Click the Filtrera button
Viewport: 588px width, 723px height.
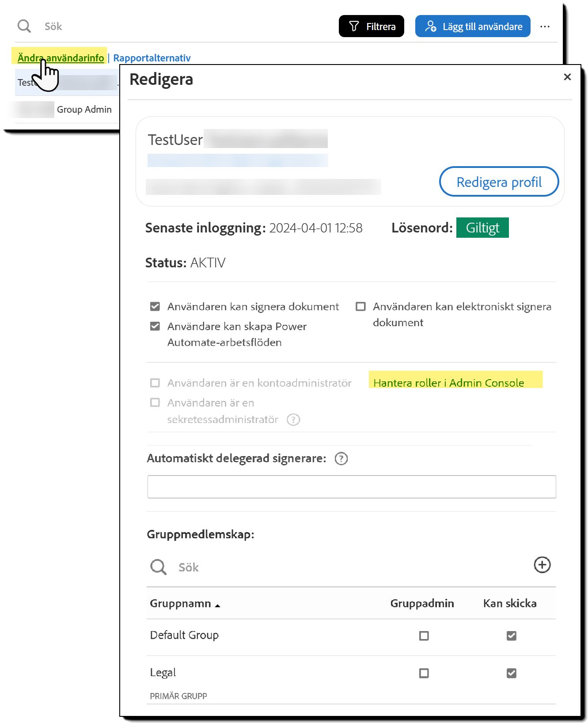[x=372, y=27]
